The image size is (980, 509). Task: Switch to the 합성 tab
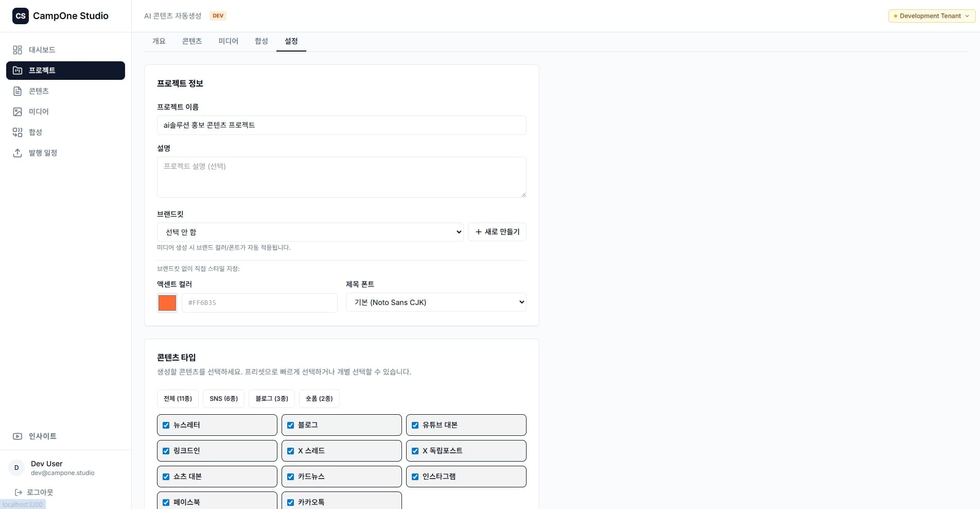261,41
